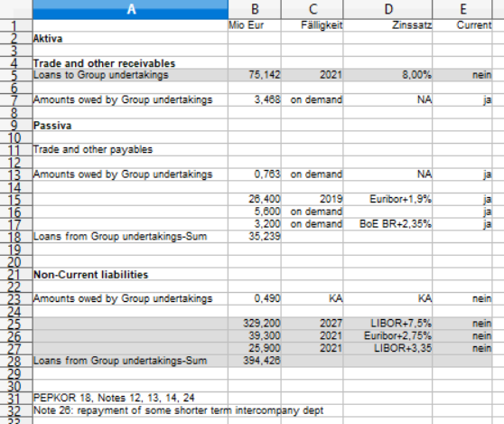Select the 'Note 26: repayment' cell
This screenshot has width=504, height=424.
130,410
